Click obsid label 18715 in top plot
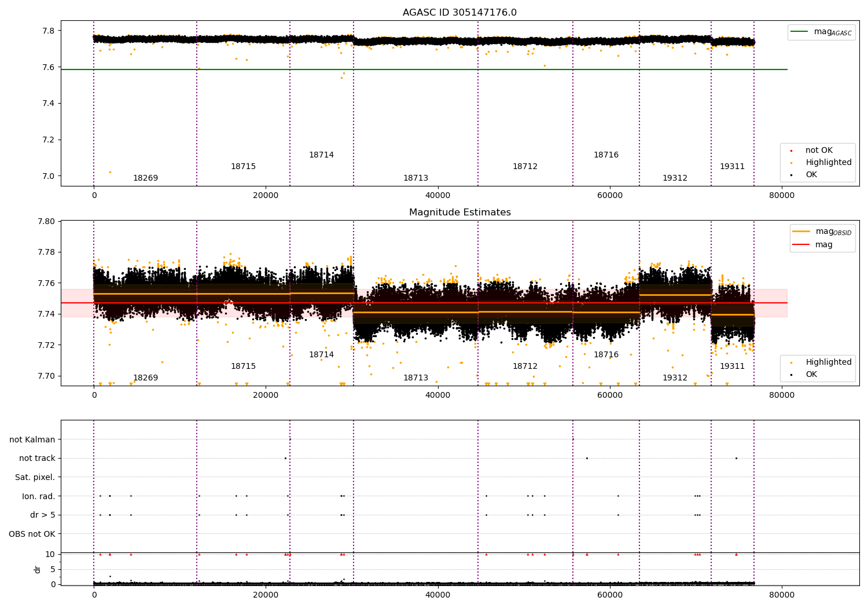The width and height of the screenshot is (868, 608). pyautogui.click(x=243, y=167)
